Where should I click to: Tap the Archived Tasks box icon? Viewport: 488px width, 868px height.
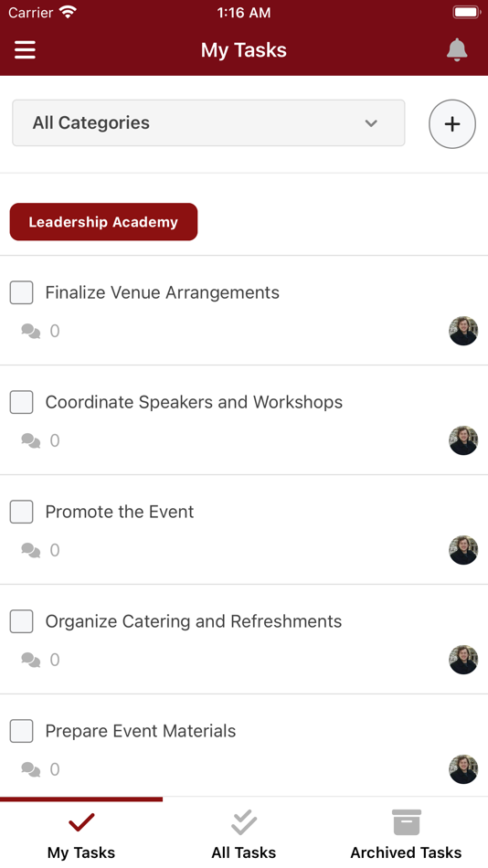coord(407,822)
